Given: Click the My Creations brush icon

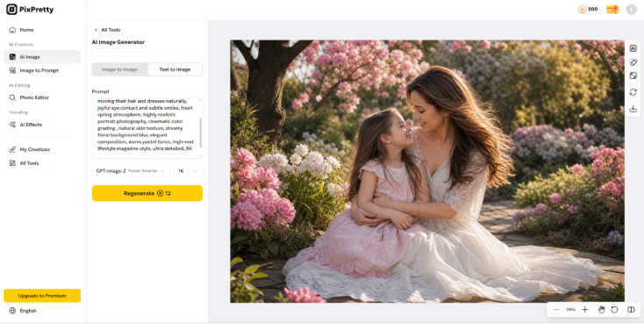Looking at the screenshot, I should [x=12, y=149].
